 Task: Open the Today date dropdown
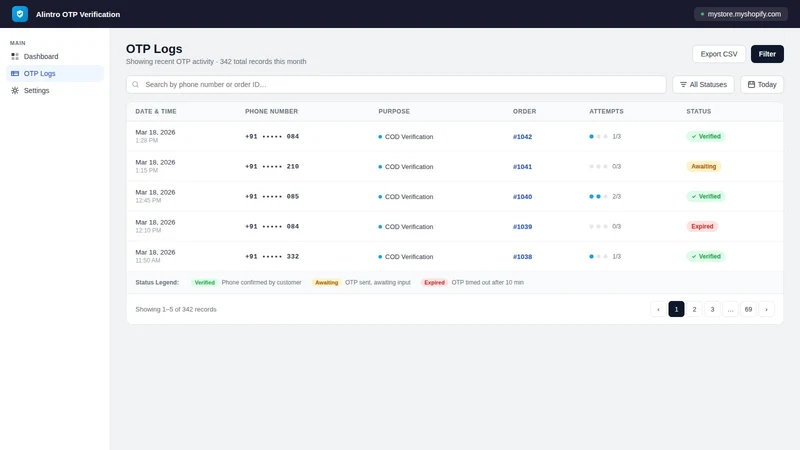coord(762,84)
